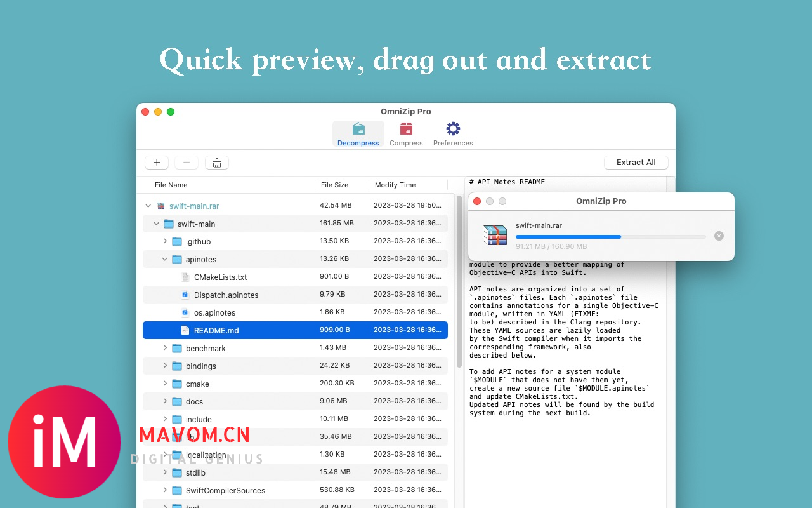The height and width of the screenshot is (508, 812).
Task: Click the extraction progress bar
Action: 610,236
